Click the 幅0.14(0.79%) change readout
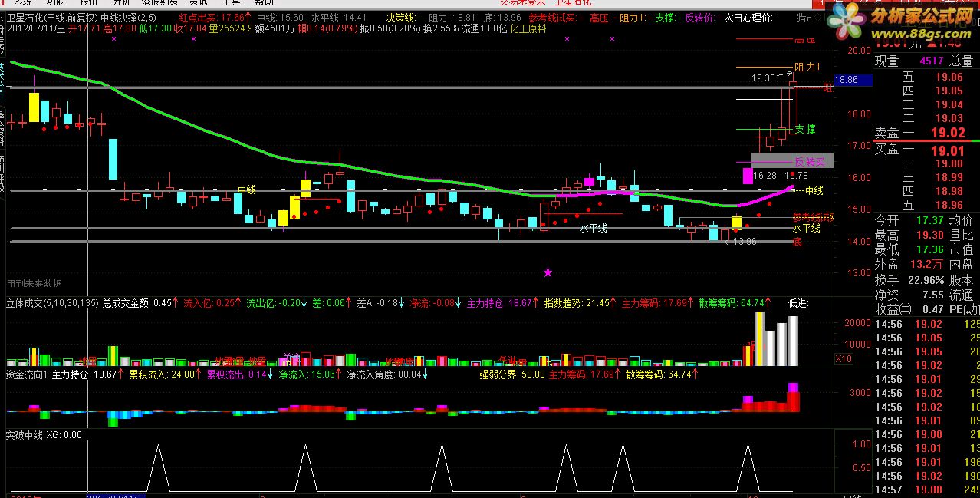 coord(326,28)
